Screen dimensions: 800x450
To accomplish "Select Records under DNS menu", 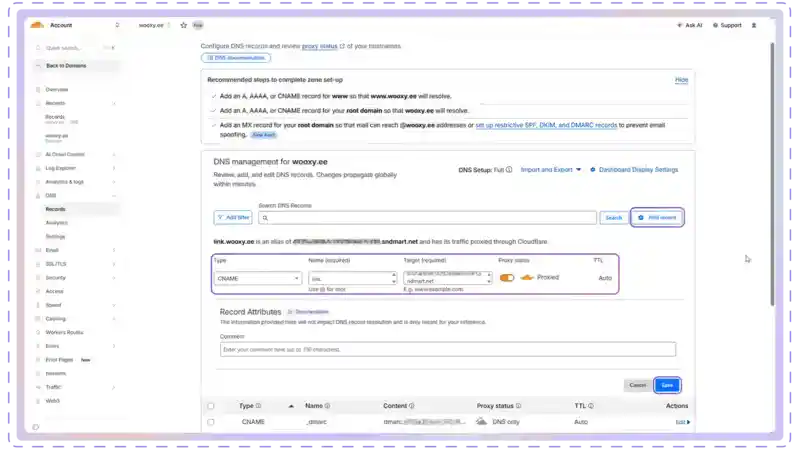I will tap(55, 209).
